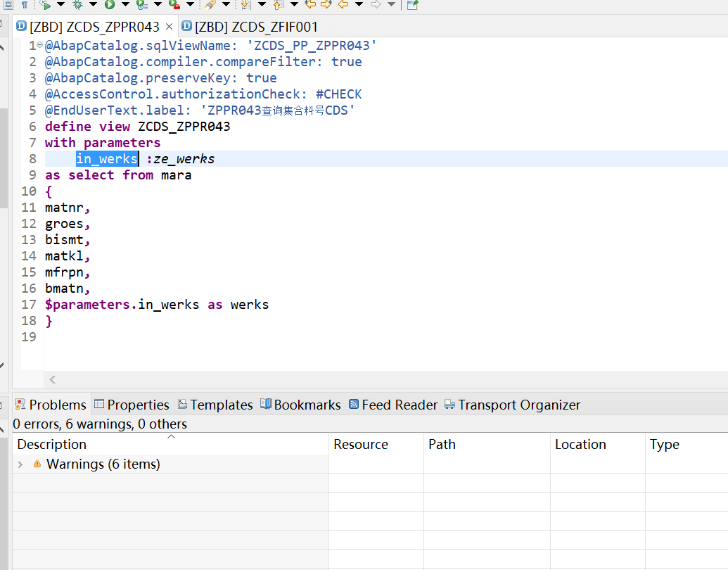Screen dimensions: 728x570
Task: Click the search flashlight icon in the toolbar
Action: [210, 5]
